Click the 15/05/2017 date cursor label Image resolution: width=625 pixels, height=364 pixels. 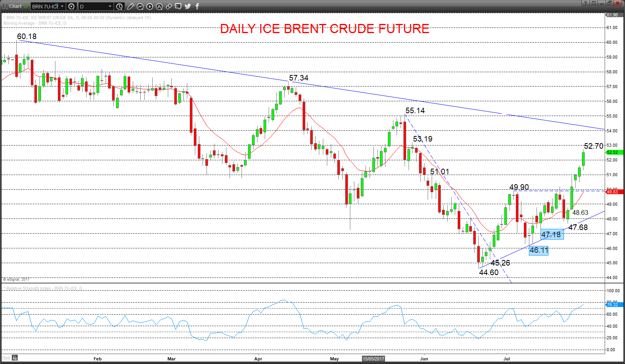click(x=373, y=359)
